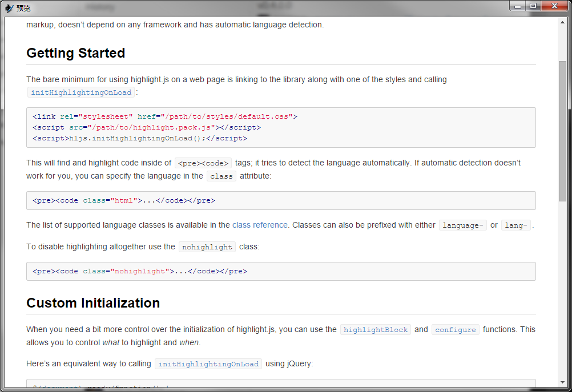
Task: Close the 预览 preview window
Action: (x=554, y=6)
